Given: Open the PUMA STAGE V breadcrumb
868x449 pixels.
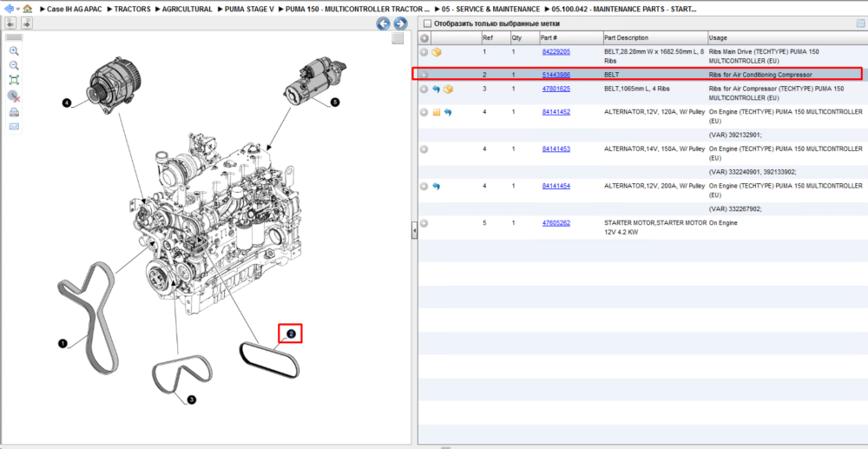Looking at the screenshot, I should click(249, 10).
